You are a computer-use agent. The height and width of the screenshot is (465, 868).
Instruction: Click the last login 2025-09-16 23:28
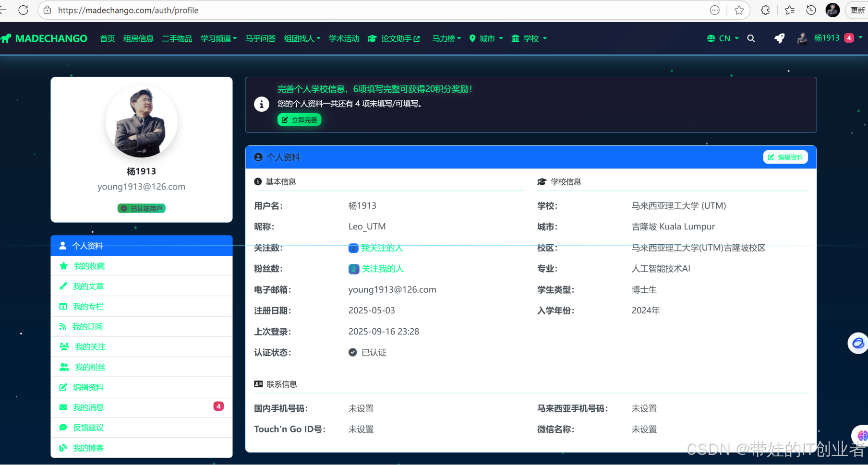tap(384, 332)
